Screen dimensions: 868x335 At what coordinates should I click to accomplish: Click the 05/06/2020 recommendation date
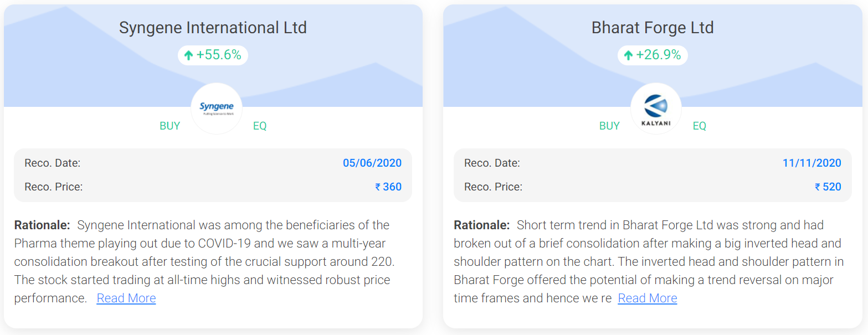372,163
